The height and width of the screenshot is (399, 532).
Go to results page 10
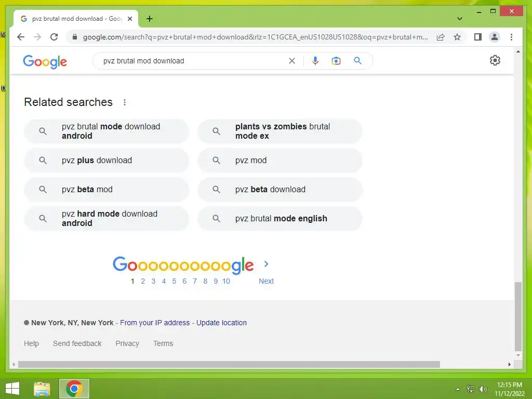(226, 281)
